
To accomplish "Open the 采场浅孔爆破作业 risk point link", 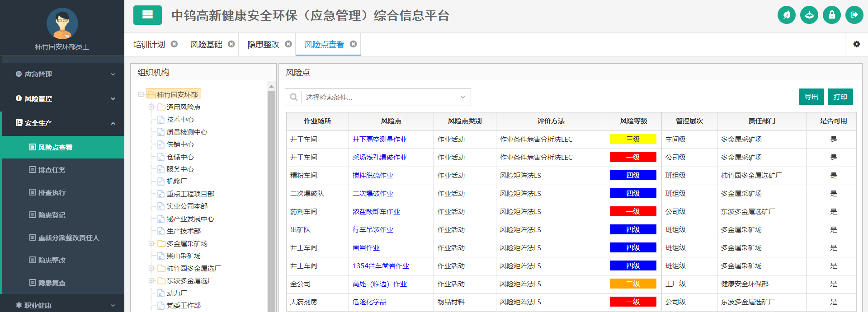I will 380,158.
